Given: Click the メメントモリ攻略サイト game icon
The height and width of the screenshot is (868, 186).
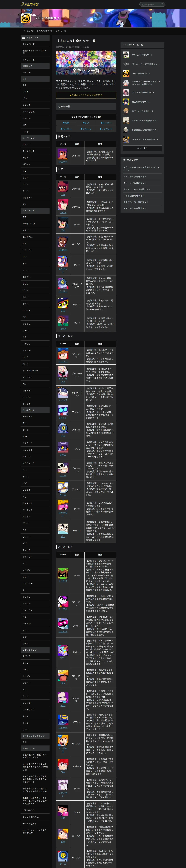Looking at the screenshot, I should (x=126, y=92).
